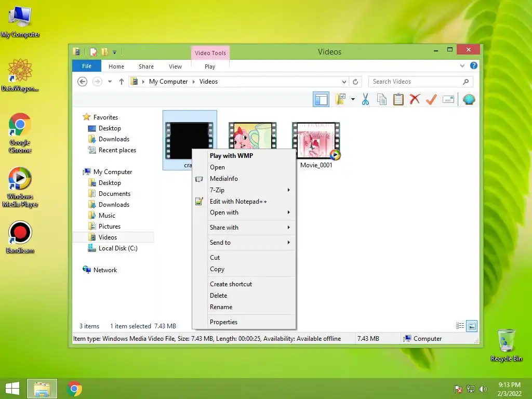Choose Cut from the context menu
Image resolution: width=532 pixels, height=399 pixels.
pyautogui.click(x=244, y=258)
